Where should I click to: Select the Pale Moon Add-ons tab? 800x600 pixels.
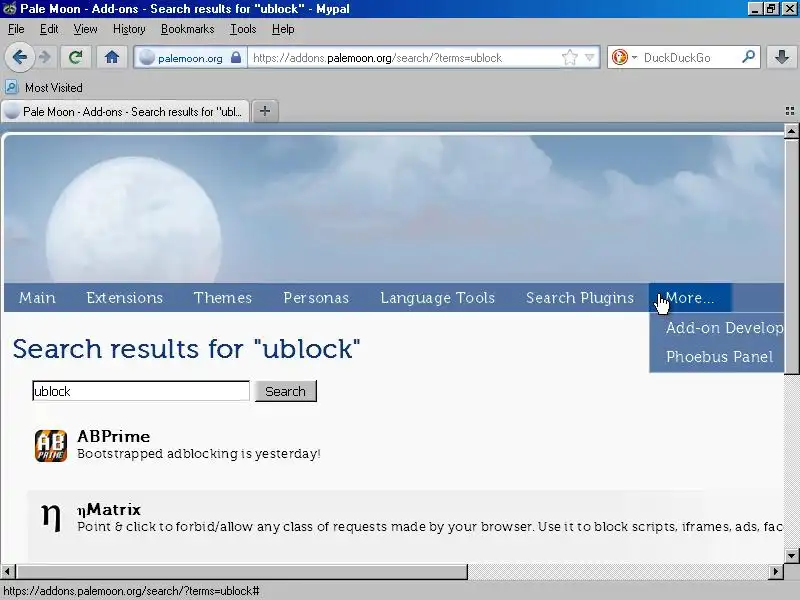[126, 111]
